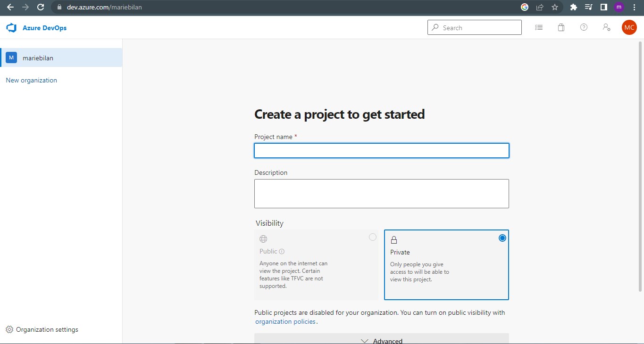Open the Search bar in the header
This screenshot has height=344, width=644.
point(474,27)
